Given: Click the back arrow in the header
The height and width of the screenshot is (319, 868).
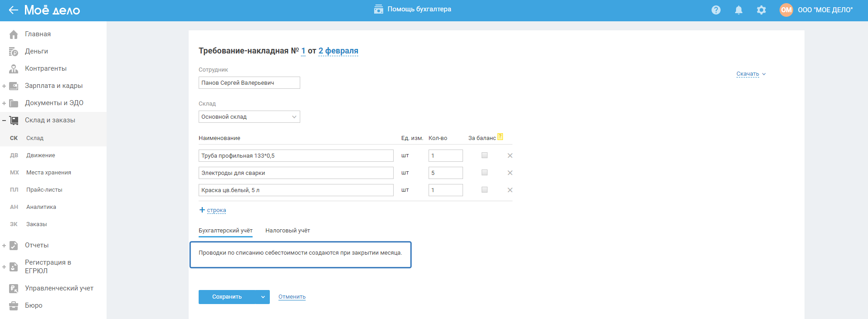Looking at the screenshot, I should pos(13,10).
